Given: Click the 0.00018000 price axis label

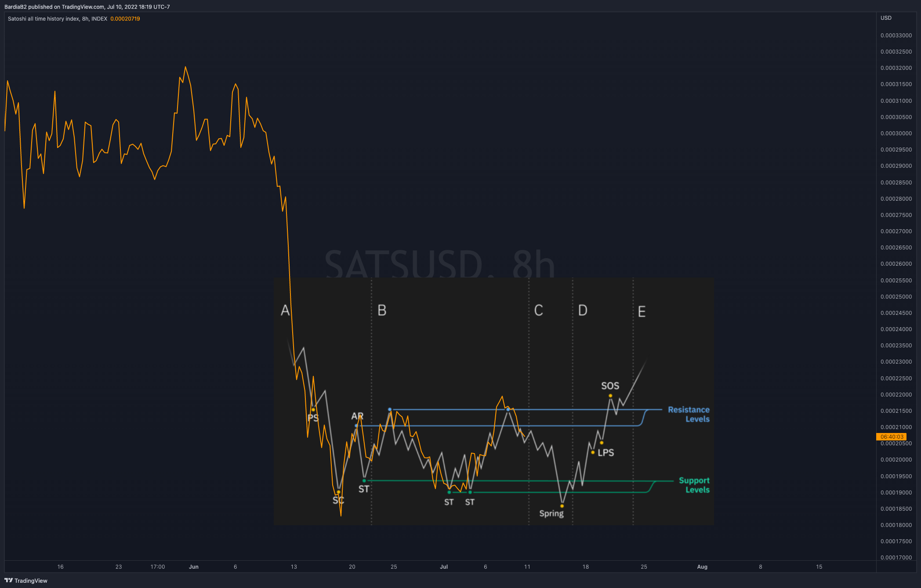Looking at the screenshot, I should [x=896, y=525].
